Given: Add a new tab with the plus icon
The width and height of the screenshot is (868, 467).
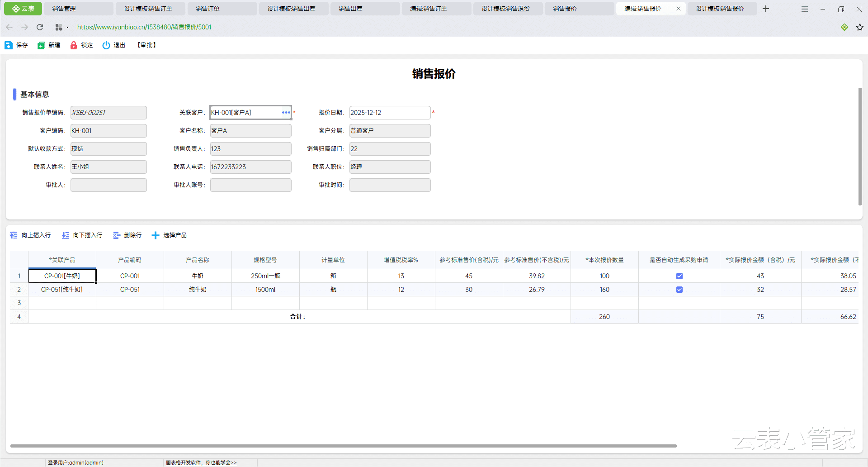Looking at the screenshot, I should coord(766,9).
